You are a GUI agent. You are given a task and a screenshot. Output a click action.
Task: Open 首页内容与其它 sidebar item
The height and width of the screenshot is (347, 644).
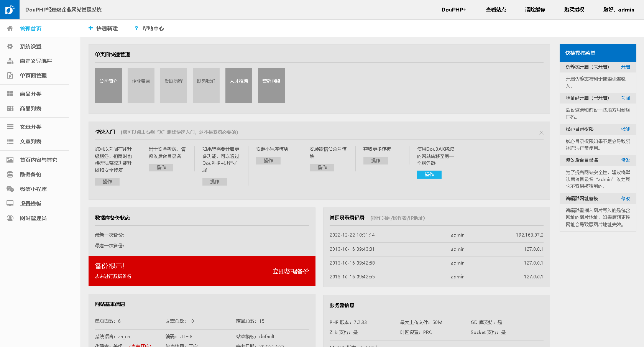(39, 160)
